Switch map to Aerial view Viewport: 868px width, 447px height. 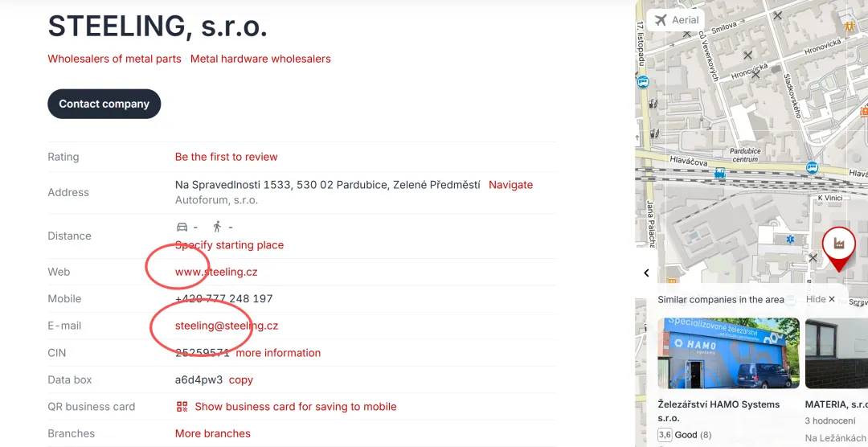click(676, 20)
